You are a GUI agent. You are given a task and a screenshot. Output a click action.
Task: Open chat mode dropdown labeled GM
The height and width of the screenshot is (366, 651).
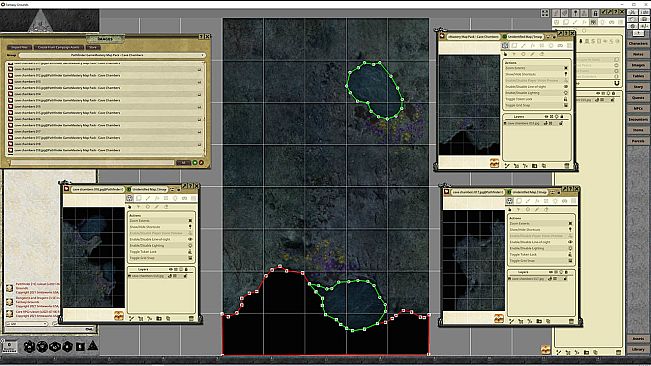(x=27, y=323)
